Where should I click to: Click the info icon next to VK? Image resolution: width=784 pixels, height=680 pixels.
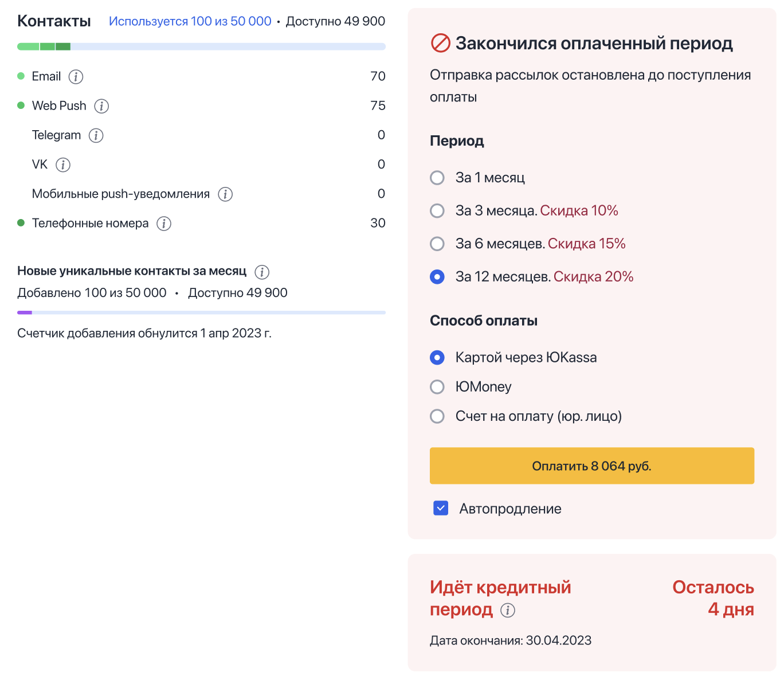click(x=63, y=165)
